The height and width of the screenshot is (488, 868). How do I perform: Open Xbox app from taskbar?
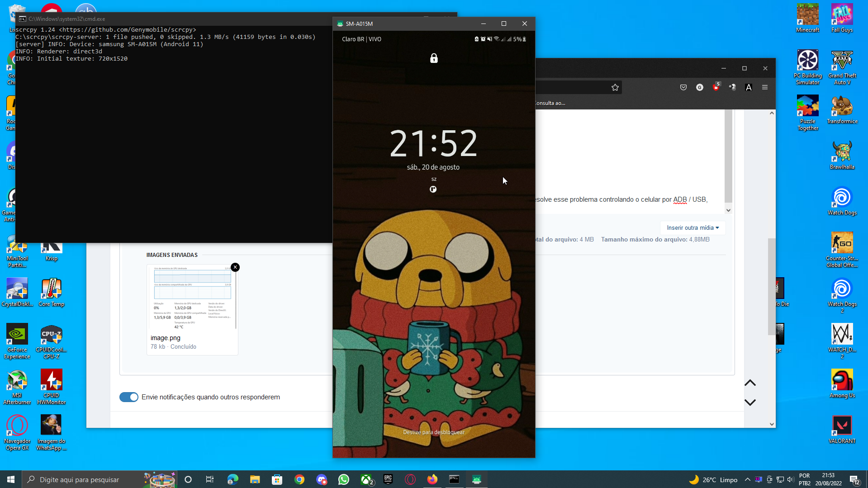point(366,479)
